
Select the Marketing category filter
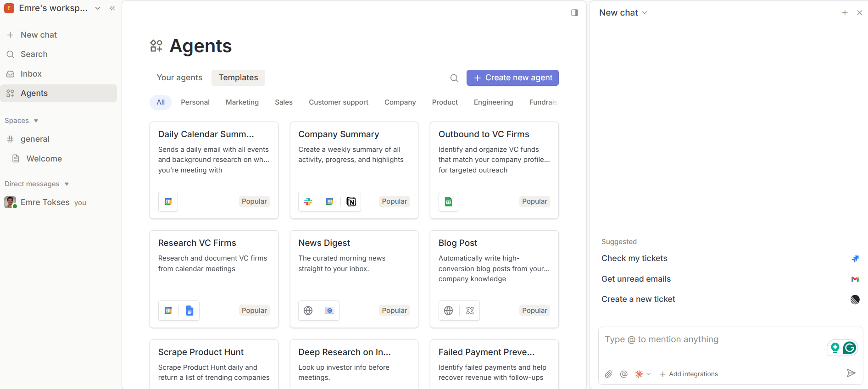tap(242, 102)
